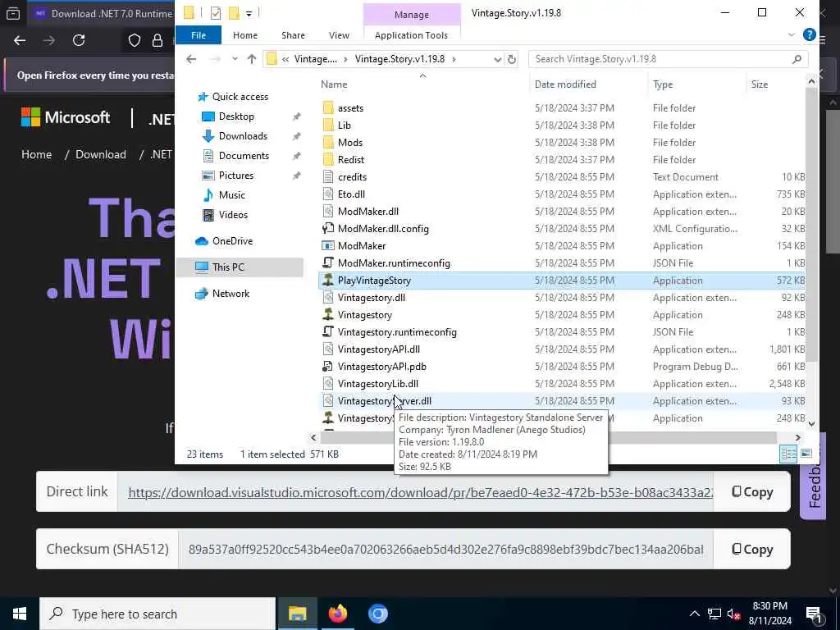Open address bar history dropdown
840x630 pixels.
[x=497, y=59]
